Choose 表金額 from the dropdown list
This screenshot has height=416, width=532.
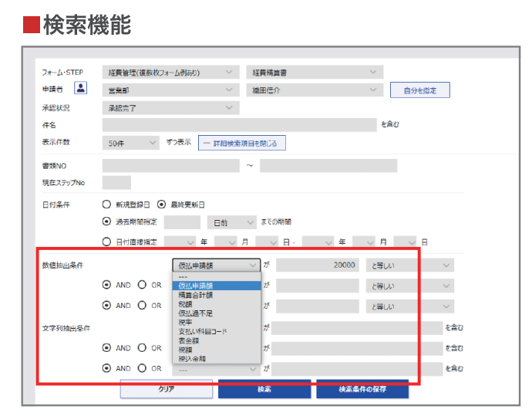(x=217, y=340)
